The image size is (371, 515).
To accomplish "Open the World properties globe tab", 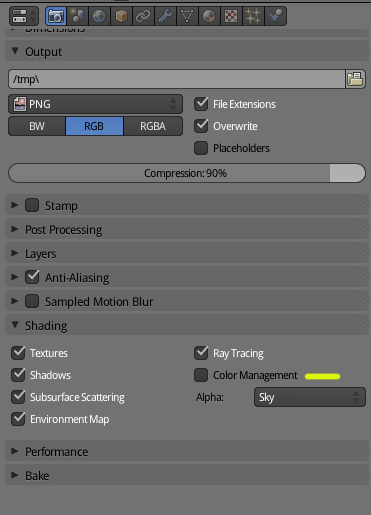I will [x=99, y=16].
